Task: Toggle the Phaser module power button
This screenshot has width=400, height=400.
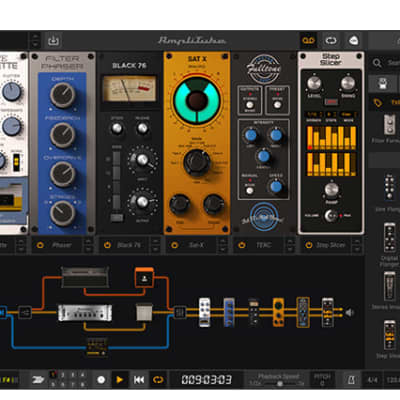Action: 40,245
